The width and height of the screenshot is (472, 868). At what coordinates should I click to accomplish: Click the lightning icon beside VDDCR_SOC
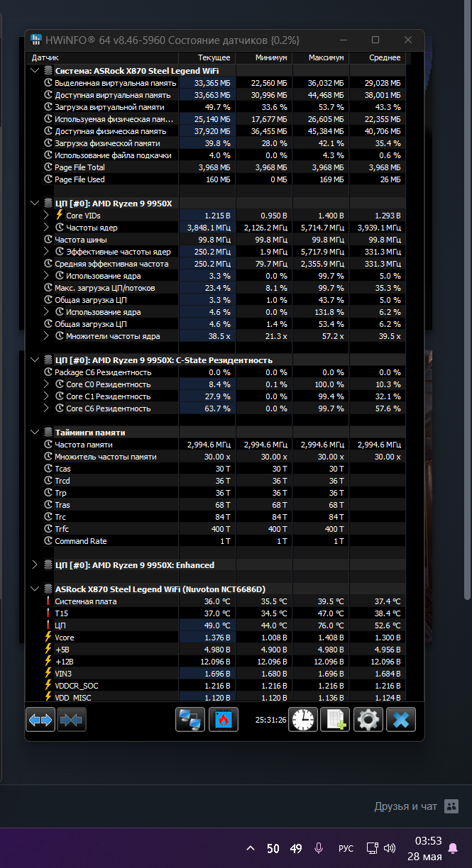pos(48,686)
